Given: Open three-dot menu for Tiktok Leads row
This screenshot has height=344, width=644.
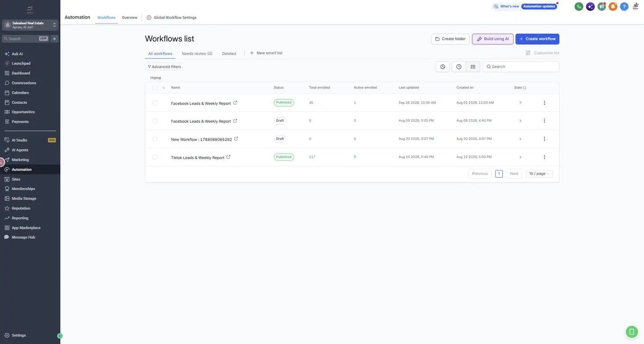Looking at the screenshot, I should [544, 157].
